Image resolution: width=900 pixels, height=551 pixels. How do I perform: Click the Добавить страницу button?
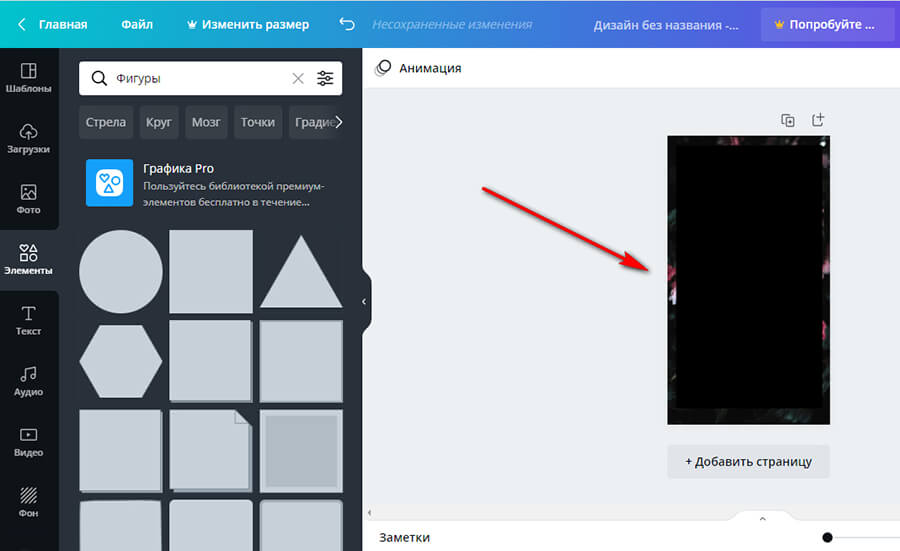pos(748,462)
